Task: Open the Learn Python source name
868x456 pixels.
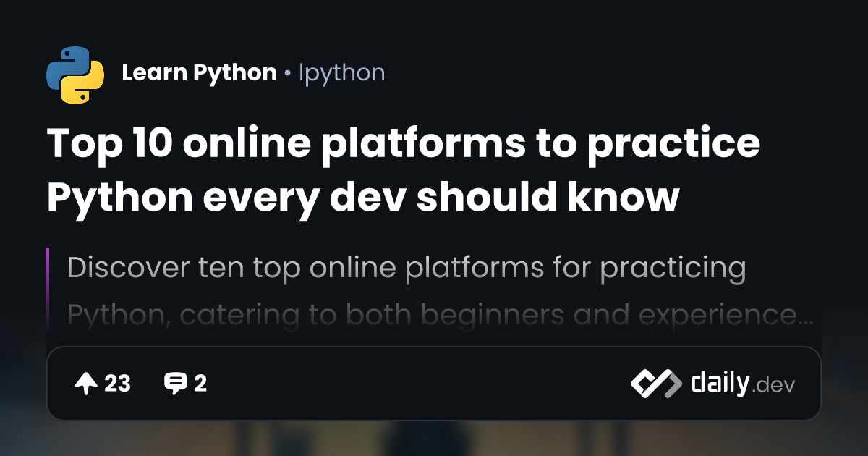Action: [199, 73]
